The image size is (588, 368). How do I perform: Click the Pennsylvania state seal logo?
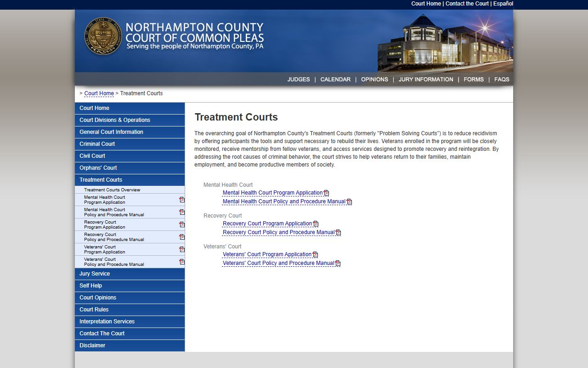(103, 36)
